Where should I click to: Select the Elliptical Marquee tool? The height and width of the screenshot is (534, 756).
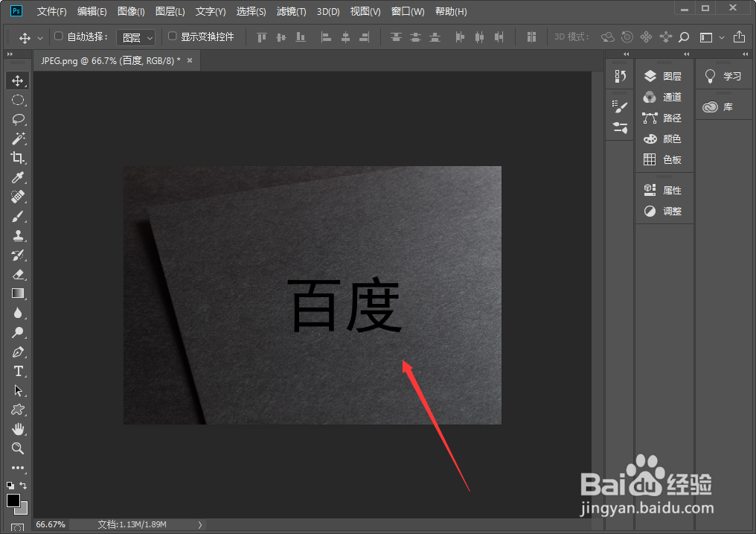pyautogui.click(x=18, y=100)
